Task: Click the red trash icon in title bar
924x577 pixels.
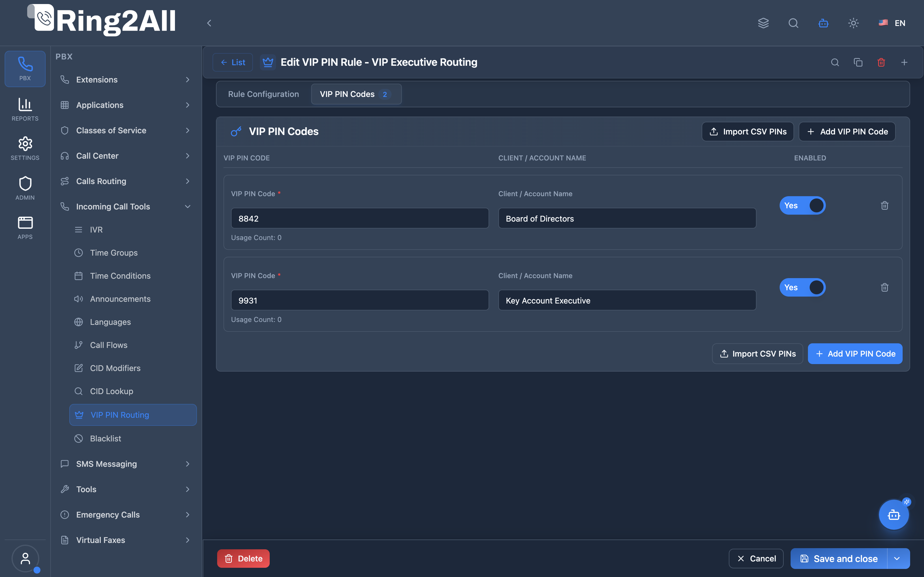Action: click(881, 62)
